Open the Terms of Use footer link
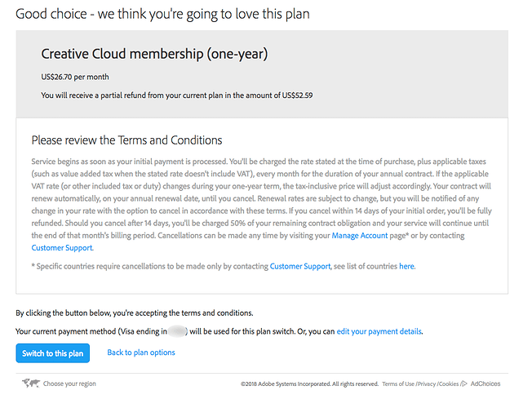532x408 pixels. (x=398, y=384)
